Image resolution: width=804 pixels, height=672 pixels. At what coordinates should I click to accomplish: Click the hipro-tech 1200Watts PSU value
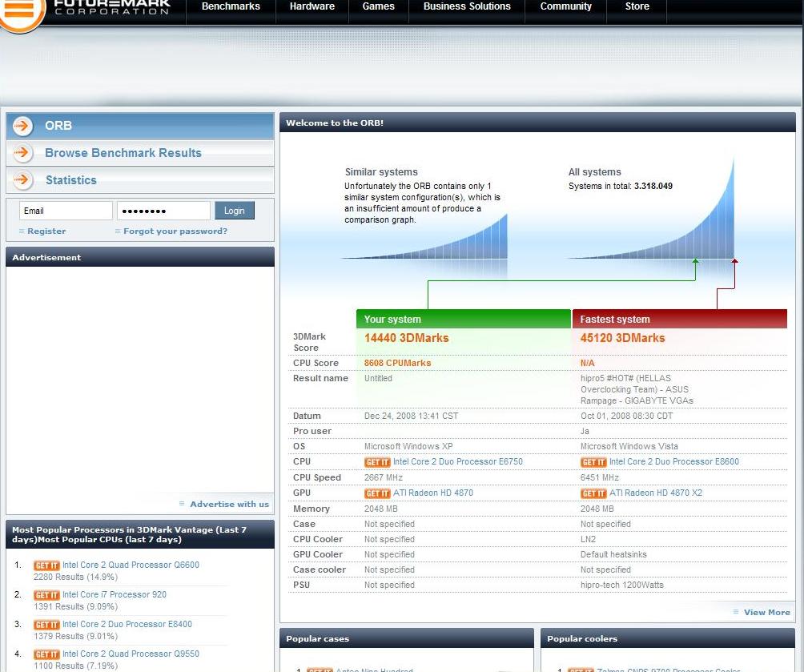click(622, 585)
